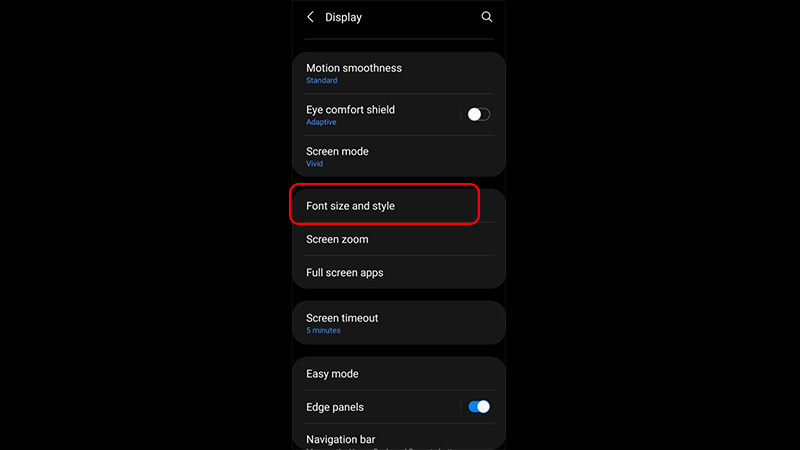Enable the Eye comfort shield switch
Screen dimensions: 800x450
tap(478, 114)
